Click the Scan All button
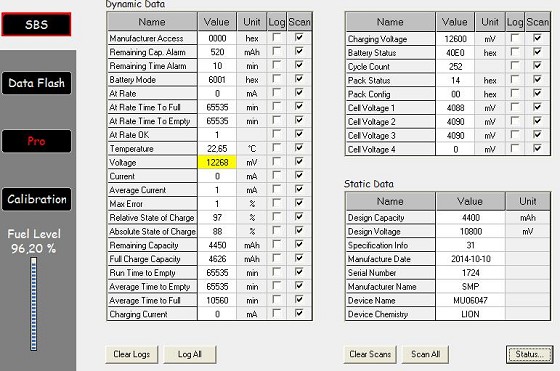 [425, 354]
